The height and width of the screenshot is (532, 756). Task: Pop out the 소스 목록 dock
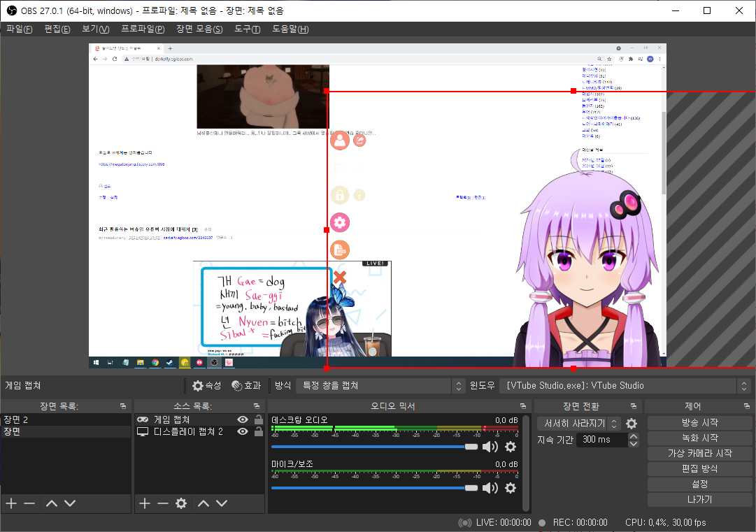tap(257, 406)
